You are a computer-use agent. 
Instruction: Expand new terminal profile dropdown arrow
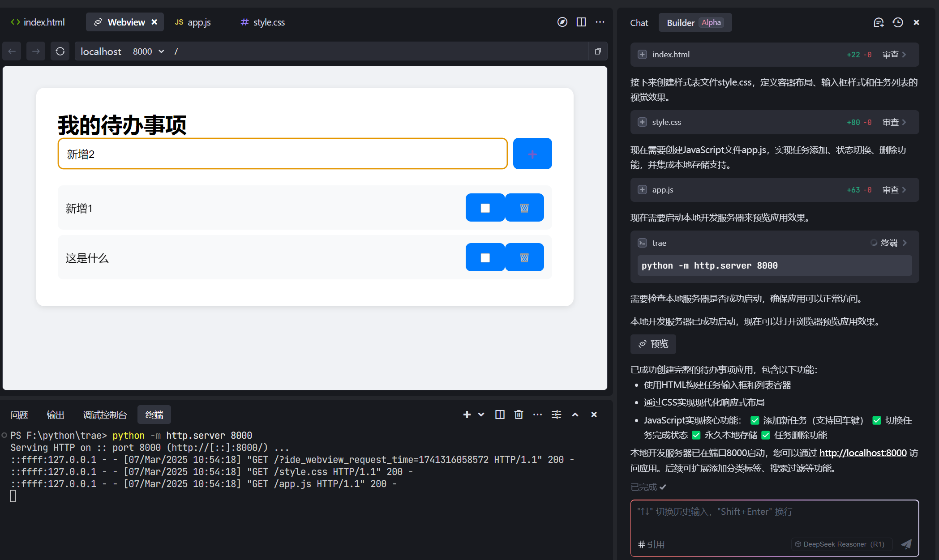[x=481, y=415]
